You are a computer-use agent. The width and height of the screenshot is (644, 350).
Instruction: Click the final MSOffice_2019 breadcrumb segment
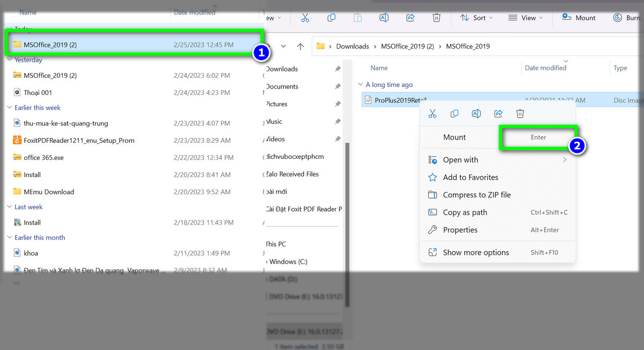pyautogui.click(x=468, y=46)
